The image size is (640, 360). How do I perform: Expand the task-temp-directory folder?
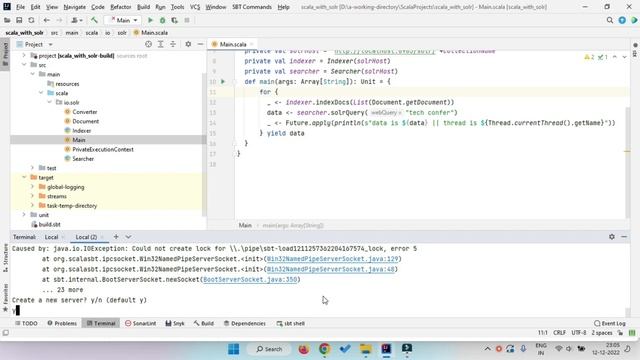[33, 206]
